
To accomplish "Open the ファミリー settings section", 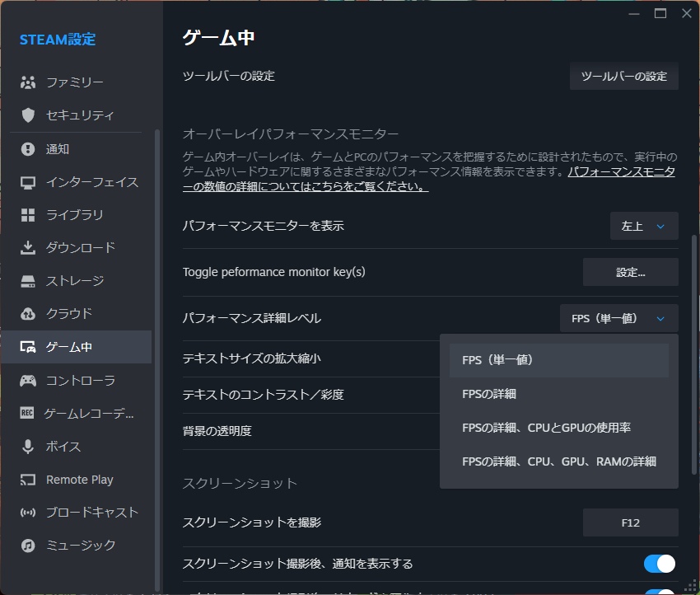I will (x=77, y=82).
